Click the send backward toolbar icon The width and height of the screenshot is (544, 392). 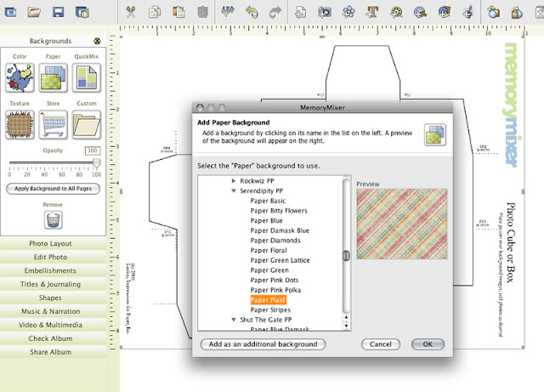point(517,12)
